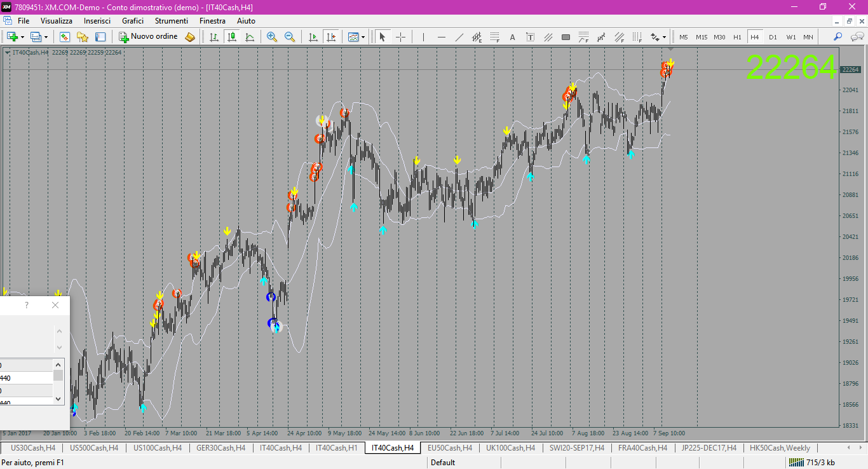Switch to bar chart view
This screenshot has width=868, height=469.
pos(214,37)
